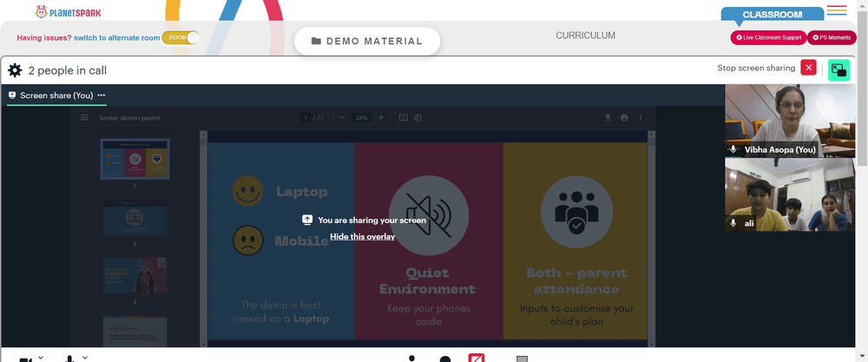Image resolution: width=868 pixels, height=362 pixels.
Task: Select page 3 thumbnail in PDF sidebar
Action: click(x=135, y=275)
